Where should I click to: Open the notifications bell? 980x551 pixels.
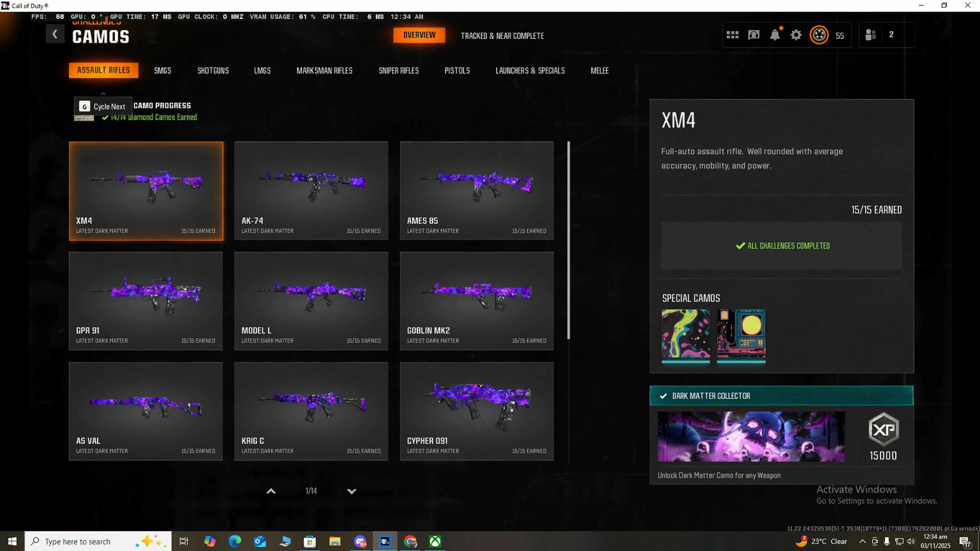pos(775,35)
